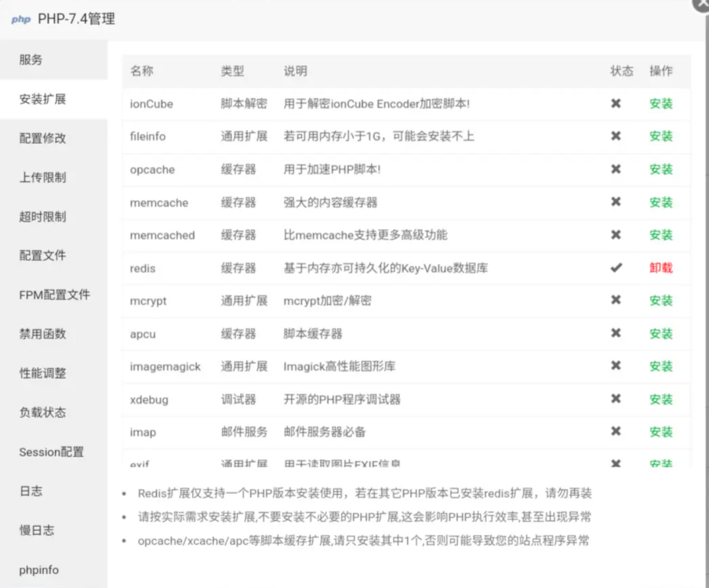Click the 名称 column header
The width and height of the screenshot is (709, 588).
click(x=142, y=71)
